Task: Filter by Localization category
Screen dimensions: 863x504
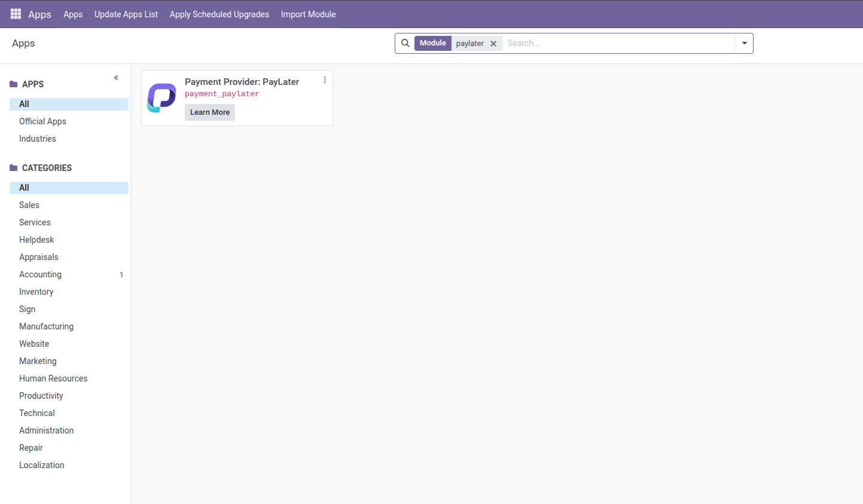Action: (69, 465)
